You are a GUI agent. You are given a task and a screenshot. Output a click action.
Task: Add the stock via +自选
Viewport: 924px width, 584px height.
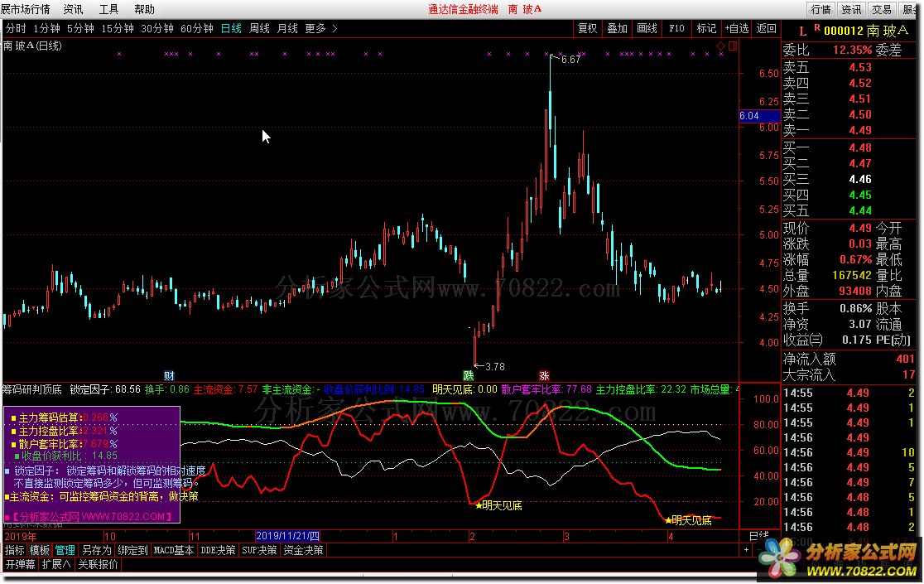coord(737,28)
